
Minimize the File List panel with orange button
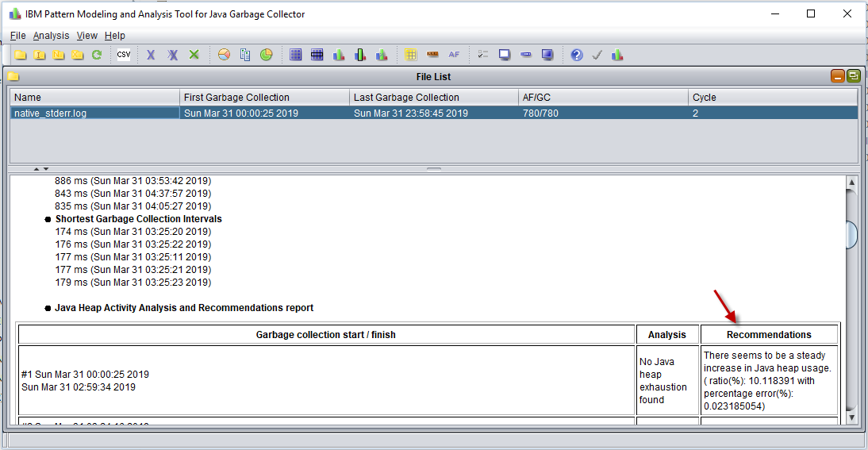[x=838, y=76]
